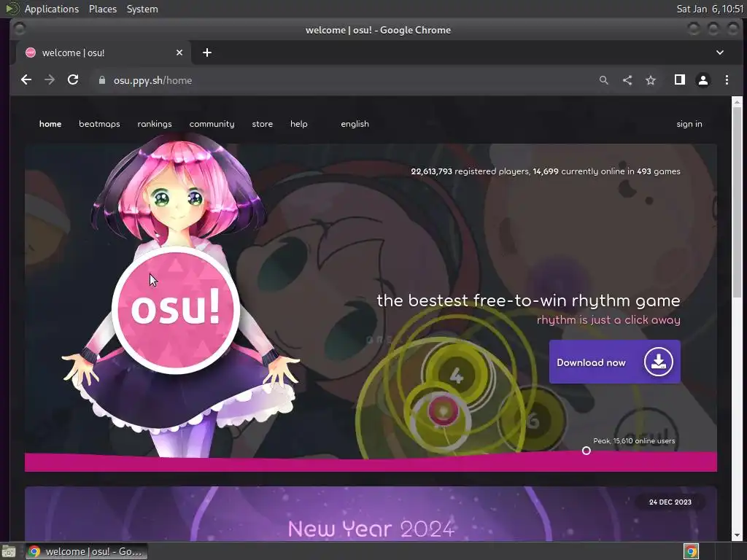Open the New Year 2024 news banner
This screenshot has width=747, height=560.
coord(371,513)
